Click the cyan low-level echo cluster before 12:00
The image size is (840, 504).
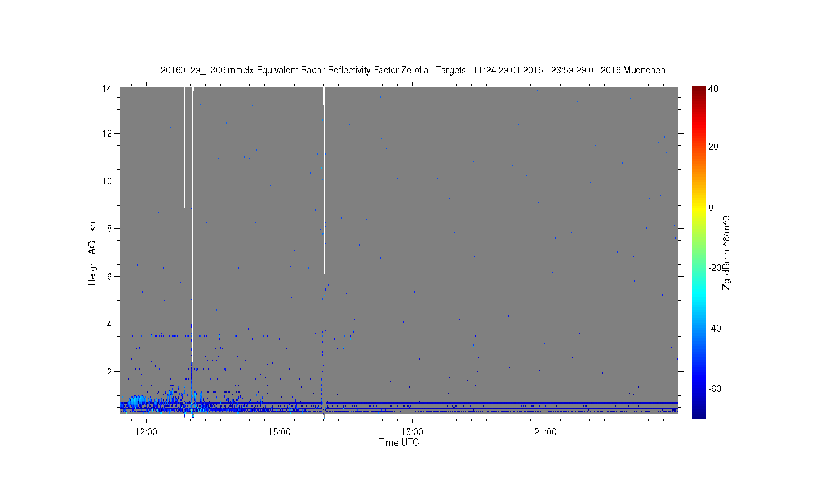click(137, 402)
